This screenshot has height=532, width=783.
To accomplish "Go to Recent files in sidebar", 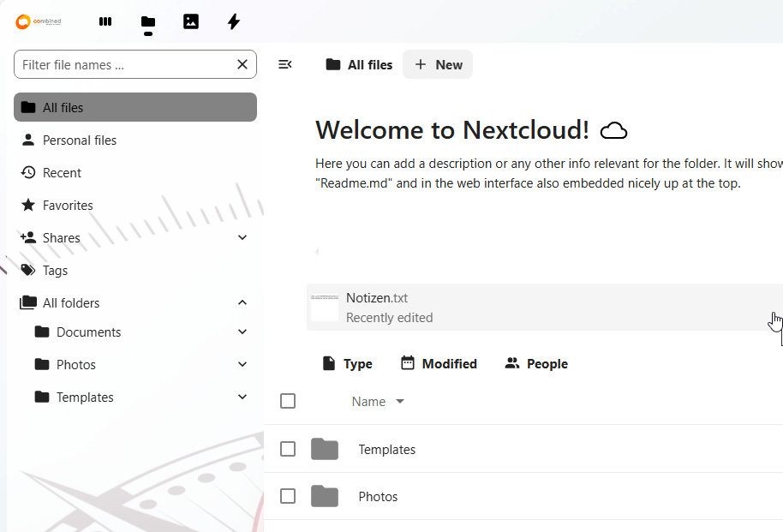I will (x=62, y=172).
